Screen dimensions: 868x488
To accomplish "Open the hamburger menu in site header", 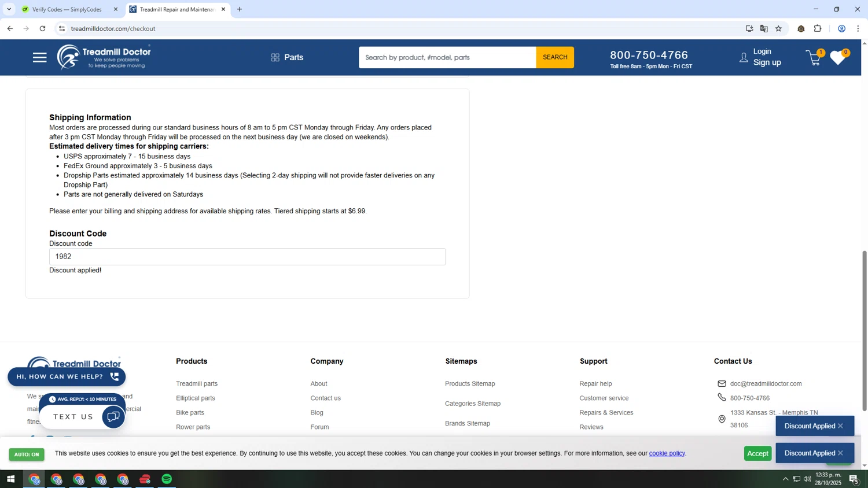I will (39, 57).
